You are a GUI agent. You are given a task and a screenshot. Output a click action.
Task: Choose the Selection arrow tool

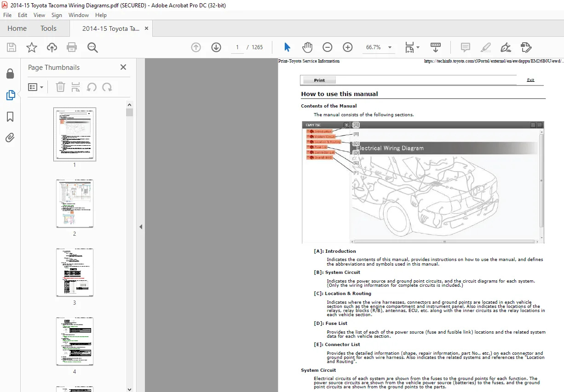coord(287,47)
